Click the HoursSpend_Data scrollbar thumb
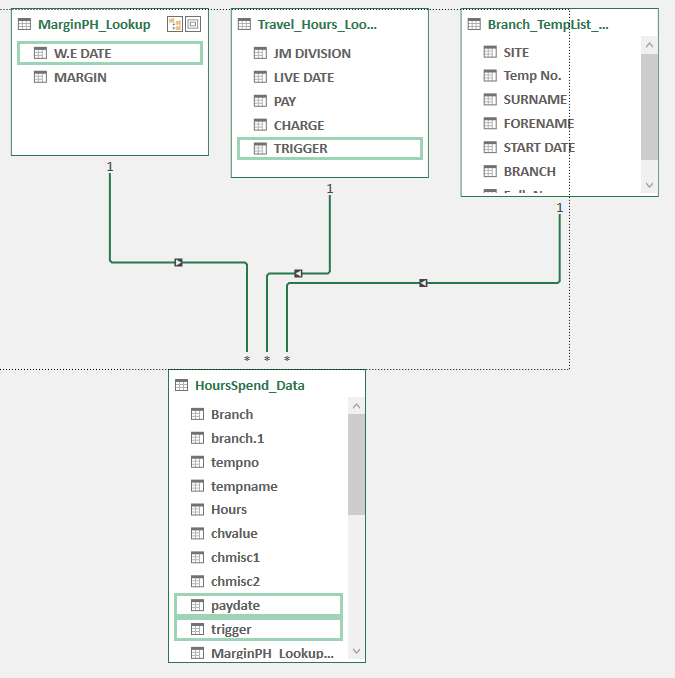The image size is (675, 678). pyautogui.click(x=356, y=464)
